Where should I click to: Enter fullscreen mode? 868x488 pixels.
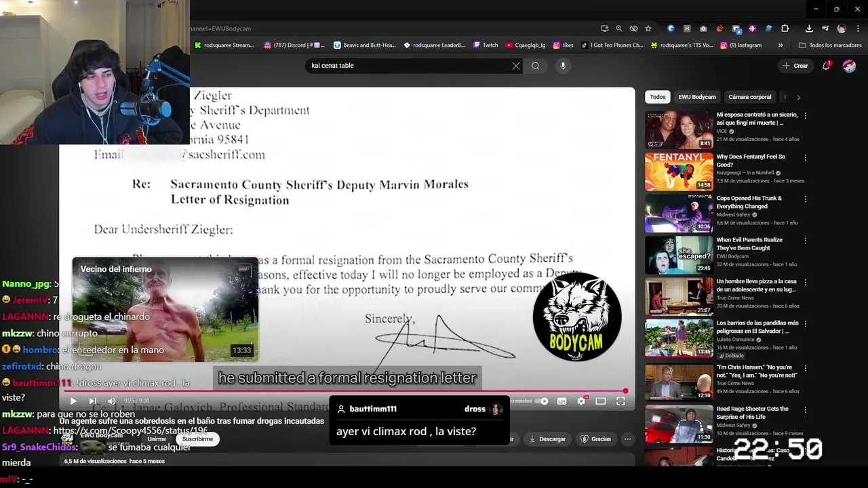click(x=620, y=401)
